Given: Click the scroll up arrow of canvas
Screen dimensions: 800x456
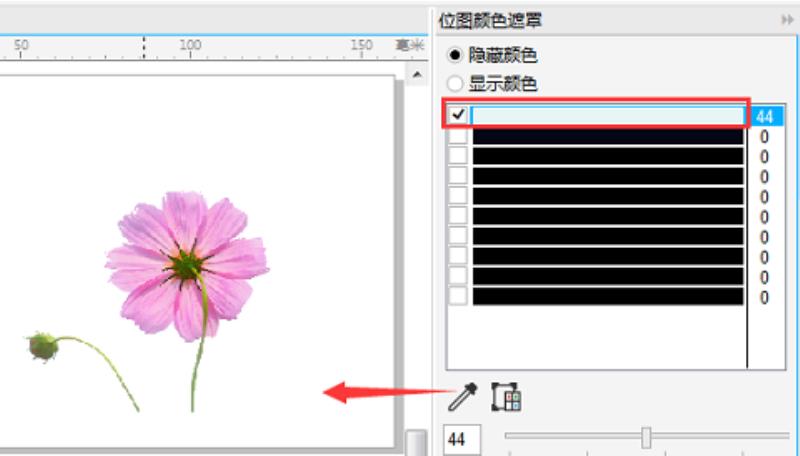Looking at the screenshot, I should point(417,74).
